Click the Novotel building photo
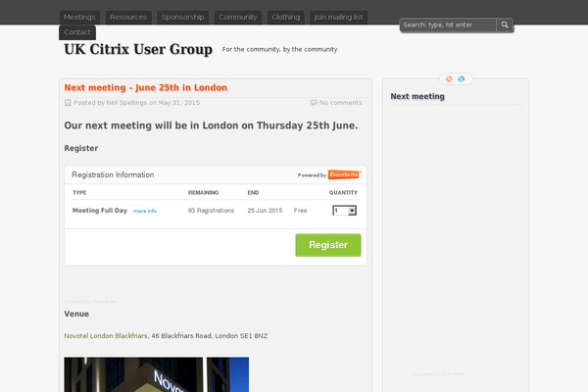The height and width of the screenshot is (392, 588). tap(133, 374)
